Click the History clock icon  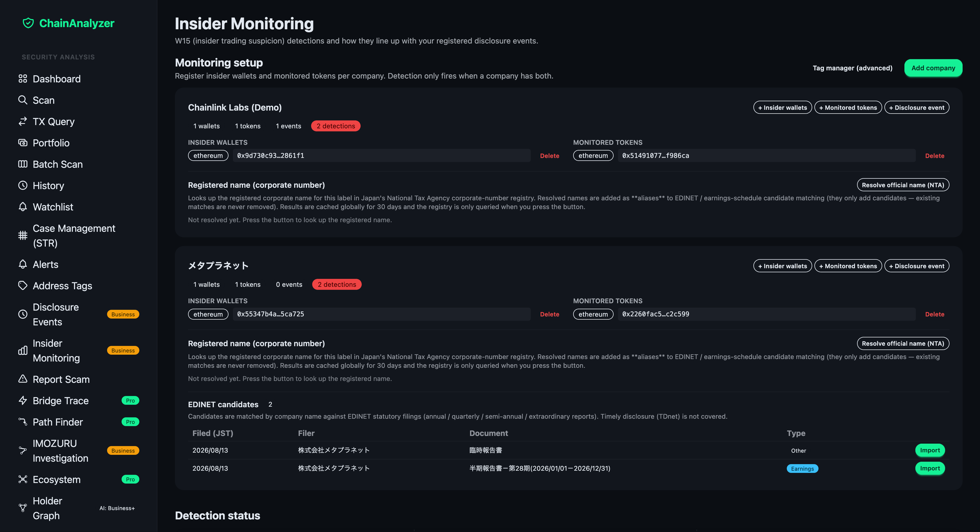(x=23, y=185)
